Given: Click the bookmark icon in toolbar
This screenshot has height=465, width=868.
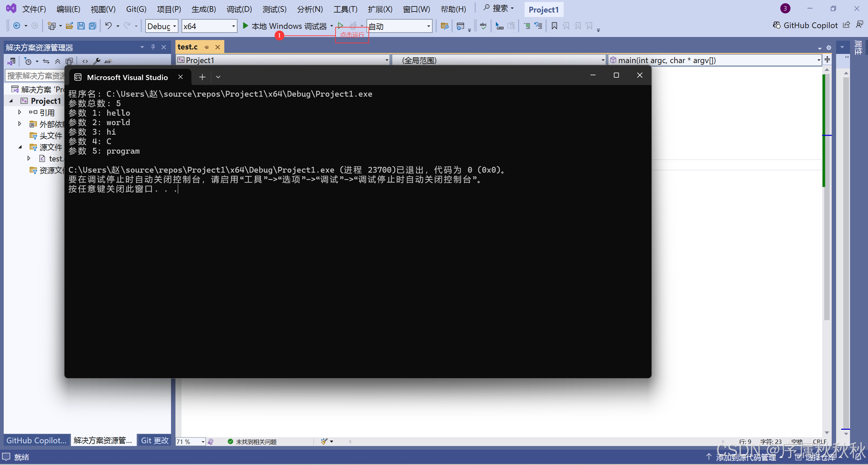Looking at the screenshot, I should click(554, 26).
